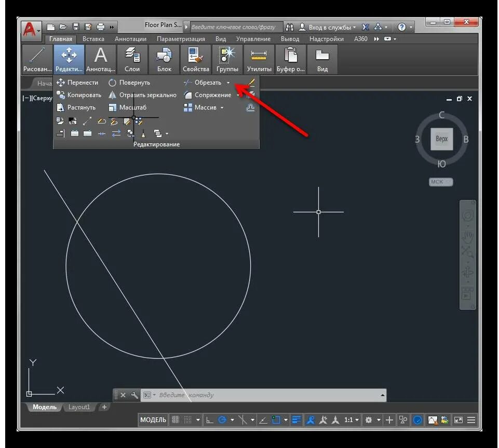Click the Save As quick-access icon
499x448 pixels.
click(x=88, y=27)
